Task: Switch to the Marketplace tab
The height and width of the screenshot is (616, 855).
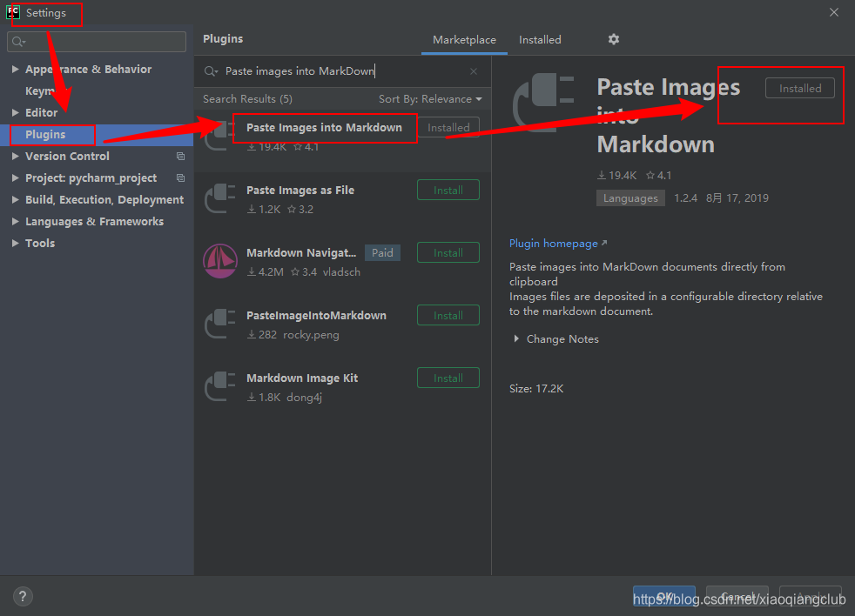Action: tap(464, 40)
